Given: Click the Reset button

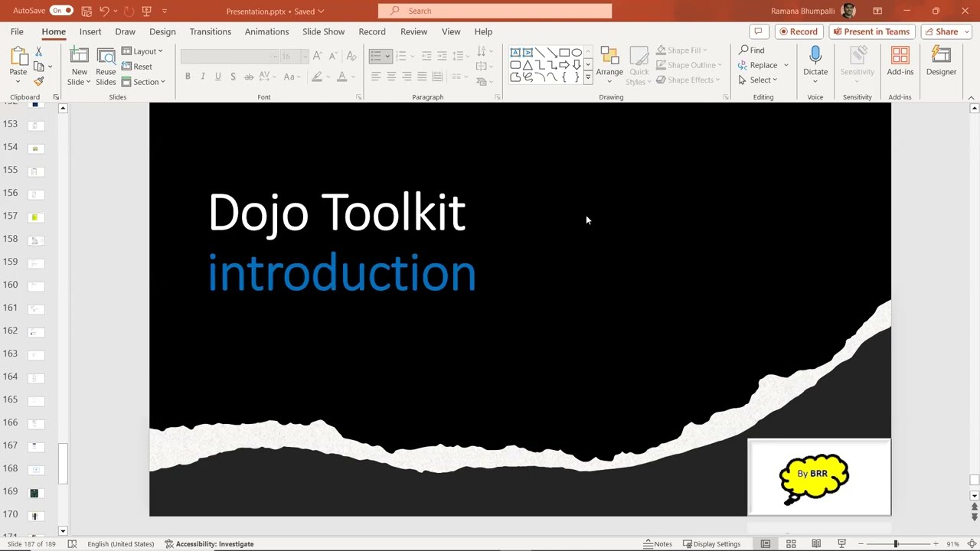Looking at the screenshot, I should coord(136,67).
